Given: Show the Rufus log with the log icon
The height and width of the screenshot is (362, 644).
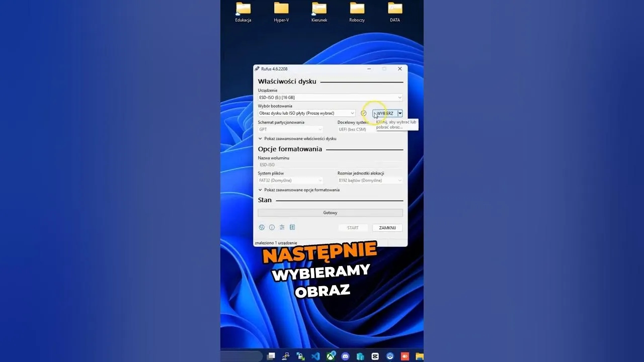Looking at the screenshot, I should [x=292, y=227].
